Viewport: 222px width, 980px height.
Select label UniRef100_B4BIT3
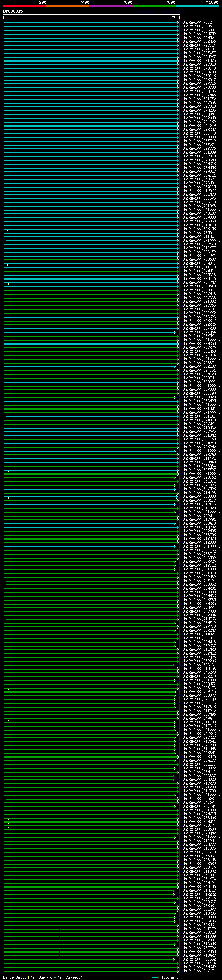[x=199, y=68]
